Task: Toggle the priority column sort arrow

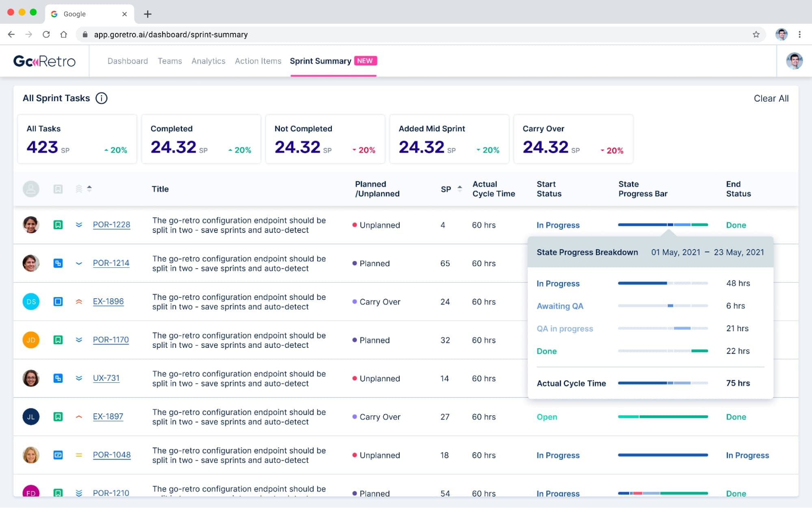Action: (89, 189)
